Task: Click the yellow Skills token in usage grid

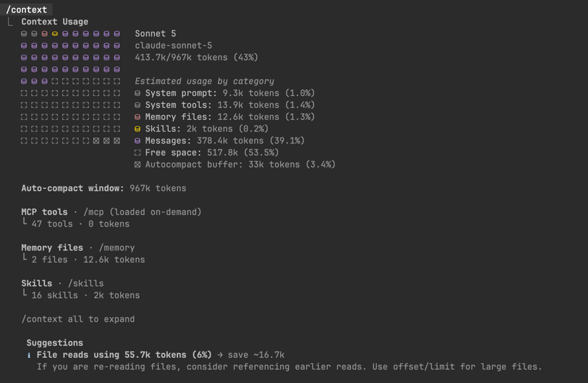Action: point(55,34)
